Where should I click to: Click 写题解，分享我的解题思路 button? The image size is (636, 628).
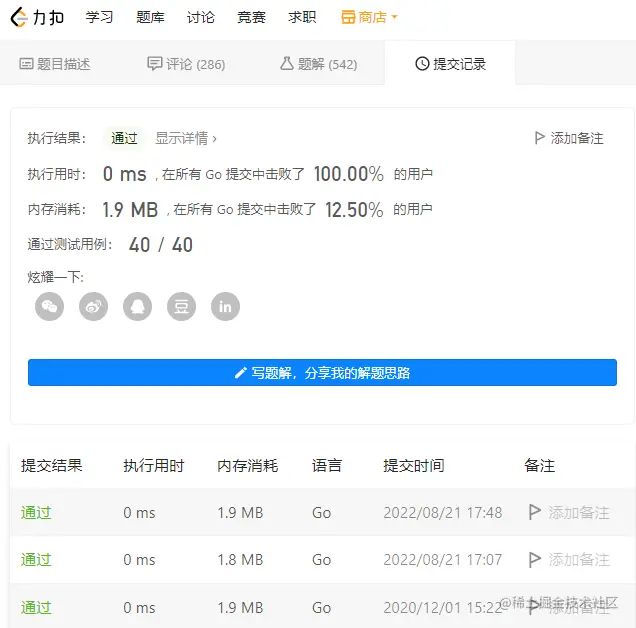click(x=322, y=372)
